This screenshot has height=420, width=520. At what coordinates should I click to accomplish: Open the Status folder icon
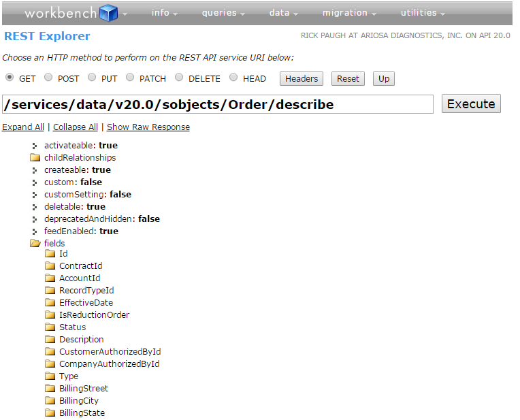coord(50,327)
